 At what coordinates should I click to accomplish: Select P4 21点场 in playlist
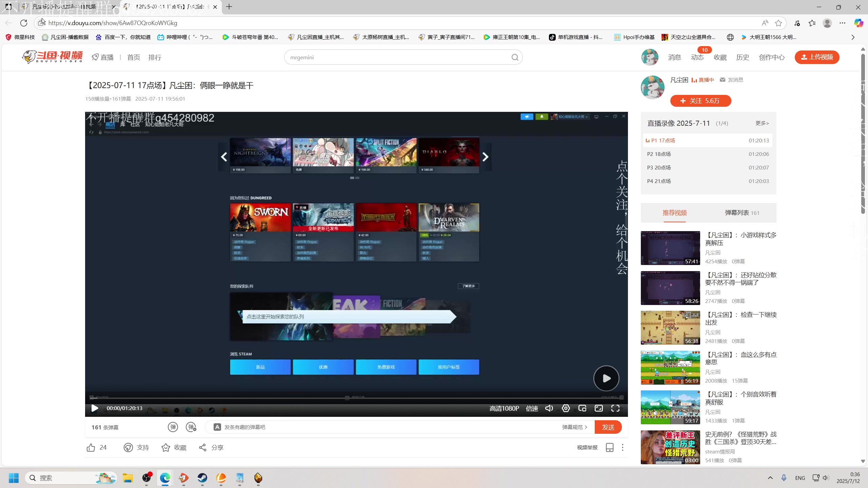pyautogui.click(x=708, y=181)
